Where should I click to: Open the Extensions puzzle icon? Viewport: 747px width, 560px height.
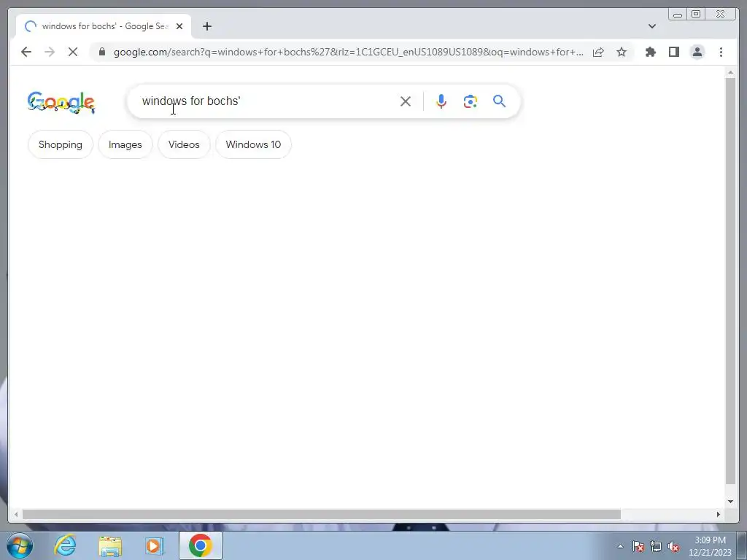coord(650,52)
